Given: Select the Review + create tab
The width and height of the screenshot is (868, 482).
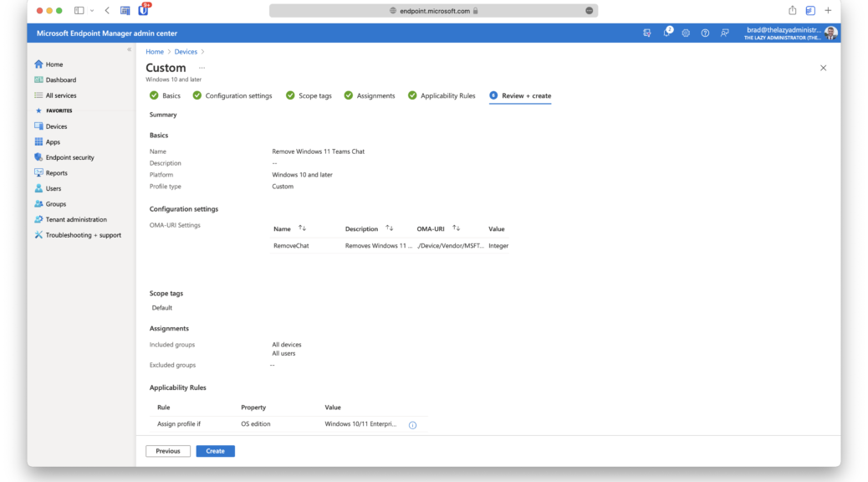Looking at the screenshot, I should click(x=520, y=96).
